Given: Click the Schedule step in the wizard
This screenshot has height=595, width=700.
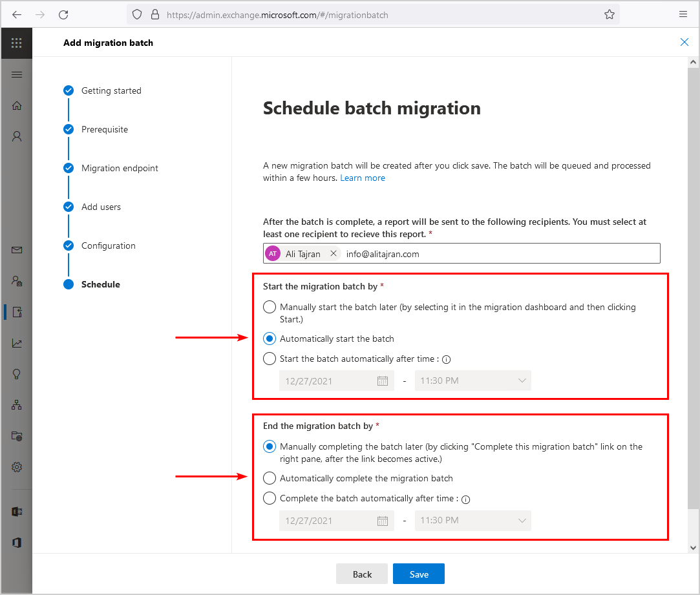Looking at the screenshot, I should 100,284.
